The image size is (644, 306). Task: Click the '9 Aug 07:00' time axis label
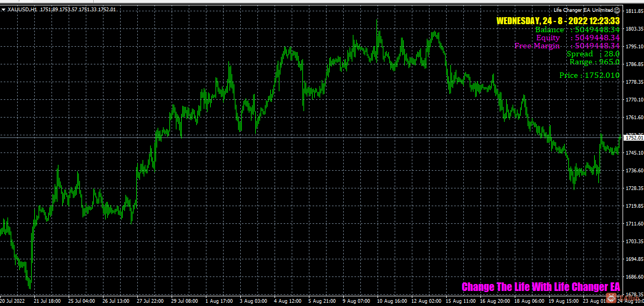pyautogui.click(x=357, y=302)
